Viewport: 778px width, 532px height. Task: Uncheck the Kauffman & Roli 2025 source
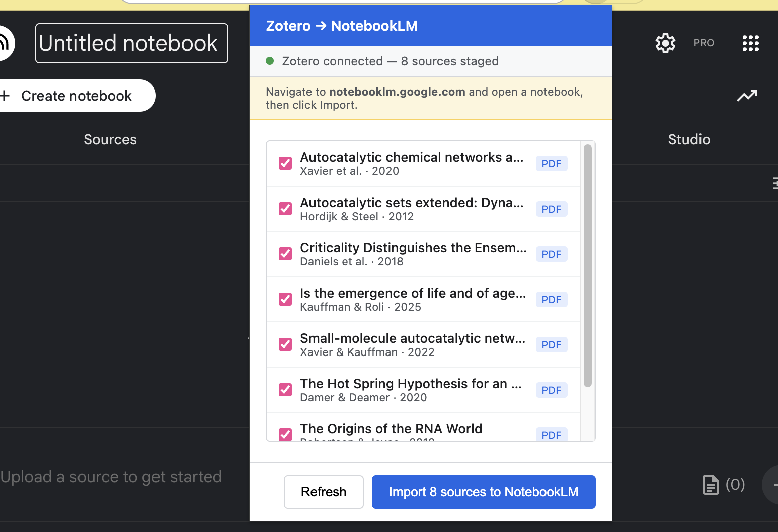pos(285,299)
